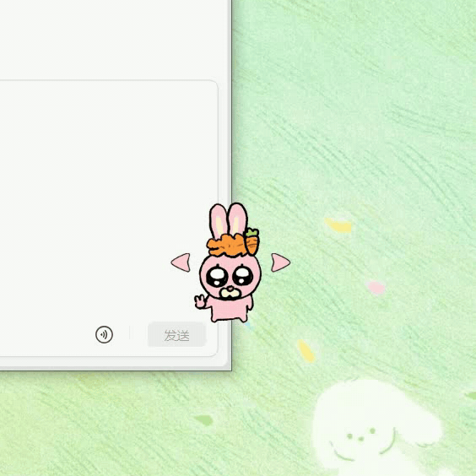Click the 发送 send button
The image size is (476, 476).
point(176,335)
